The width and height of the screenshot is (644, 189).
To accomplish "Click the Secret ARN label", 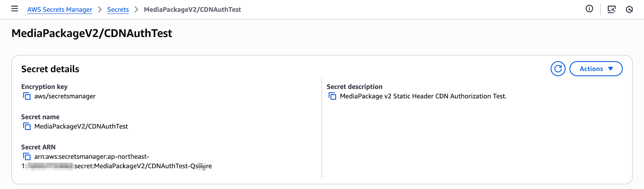I will pos(38,147).
